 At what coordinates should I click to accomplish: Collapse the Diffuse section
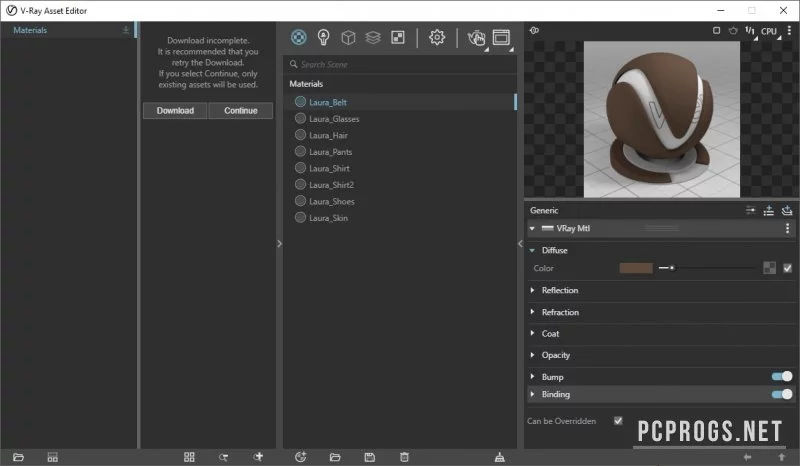[532, 250]
